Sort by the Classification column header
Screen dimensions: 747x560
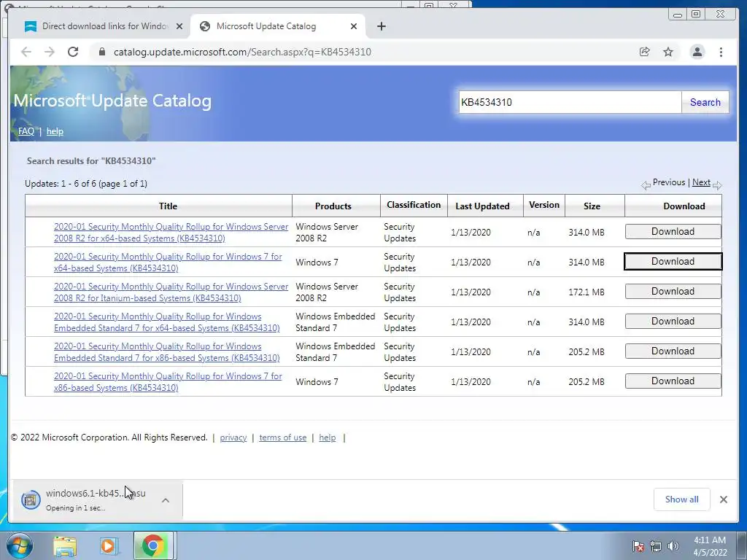pos(414,205)
